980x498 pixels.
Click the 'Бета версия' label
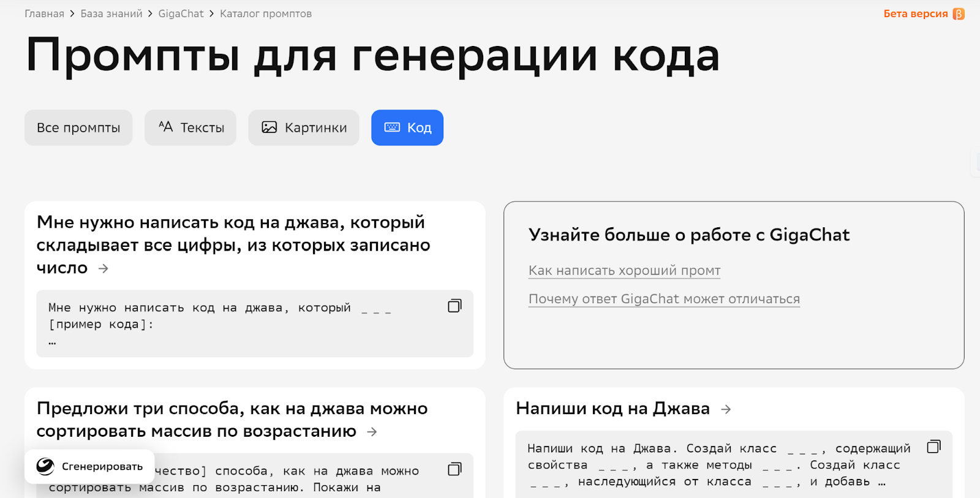point(916,13)
